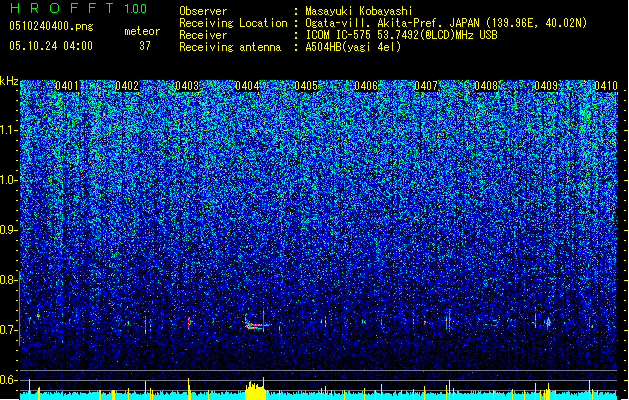629x400 pixels.
Task: Click time marker 0407
Action: pos(426,86)
